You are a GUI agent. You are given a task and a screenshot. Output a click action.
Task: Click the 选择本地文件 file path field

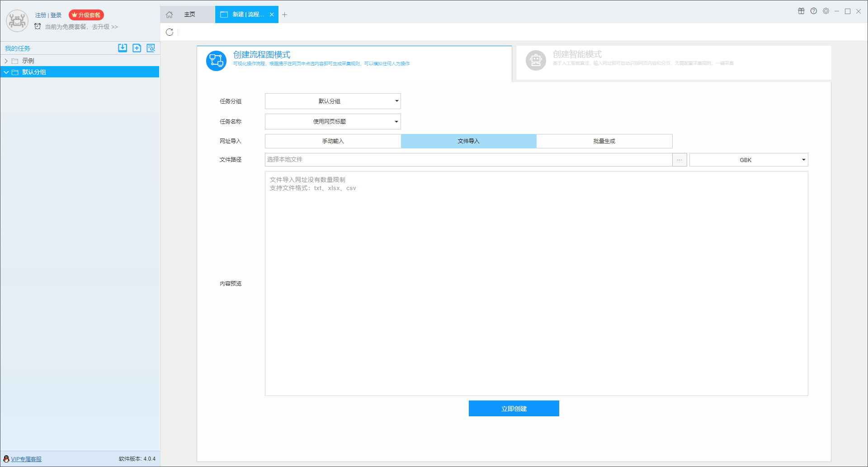468,160
